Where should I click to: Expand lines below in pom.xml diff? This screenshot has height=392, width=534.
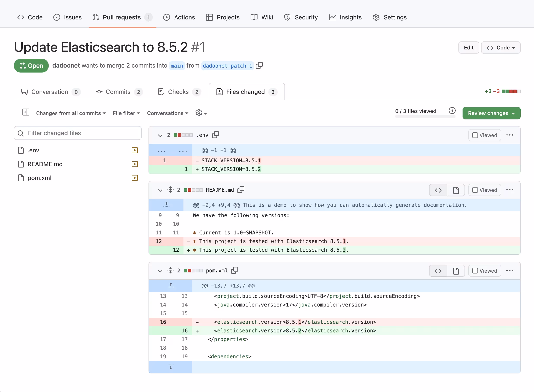[171, 367]
